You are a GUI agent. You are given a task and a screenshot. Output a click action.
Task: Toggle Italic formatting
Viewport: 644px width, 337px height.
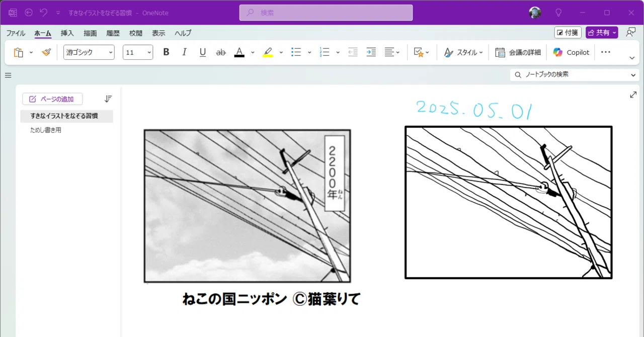click(184, 52)
